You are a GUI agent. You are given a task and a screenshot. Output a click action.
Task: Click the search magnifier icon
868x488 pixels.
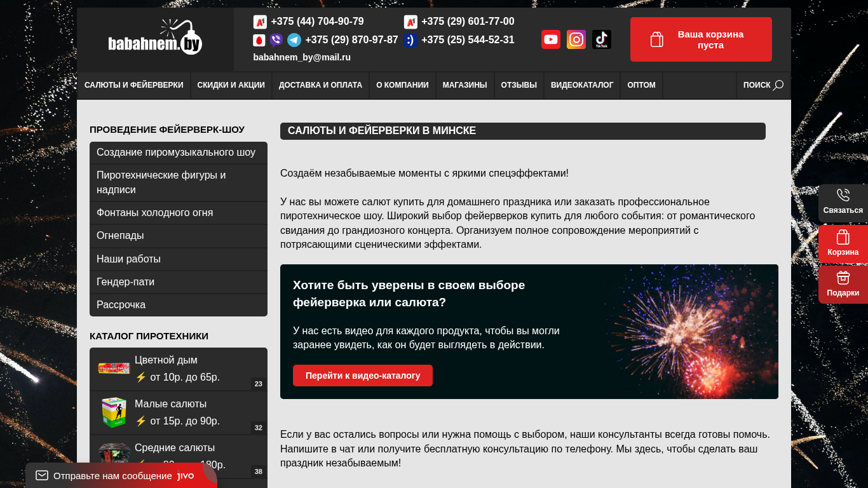click(x=778, y=85)
